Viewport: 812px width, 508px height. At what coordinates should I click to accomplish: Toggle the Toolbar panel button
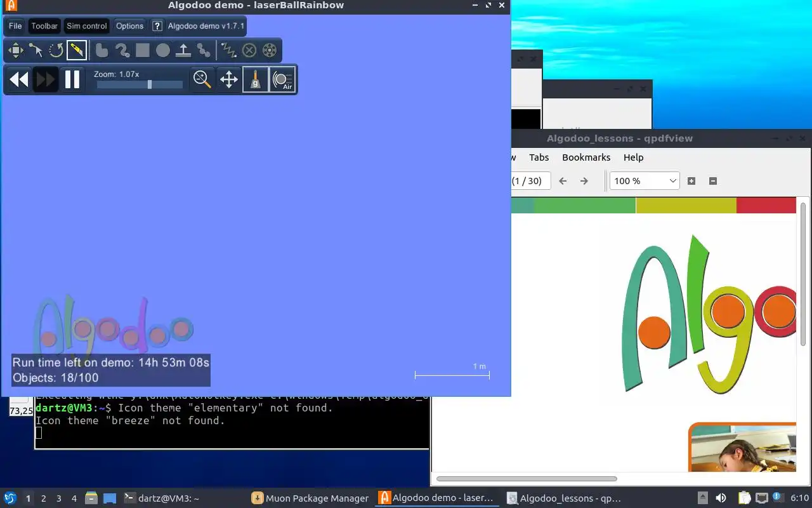coord(44,26)
